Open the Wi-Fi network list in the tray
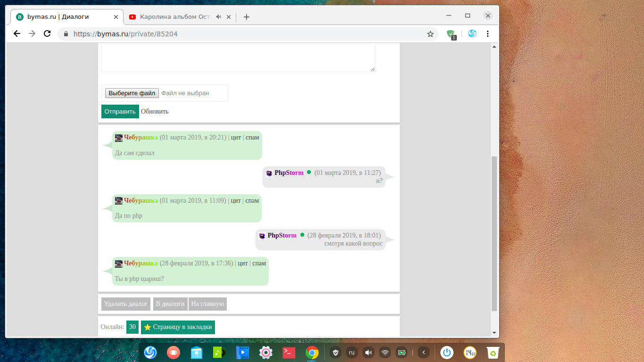The image size is (644, 362). point(385,352)
